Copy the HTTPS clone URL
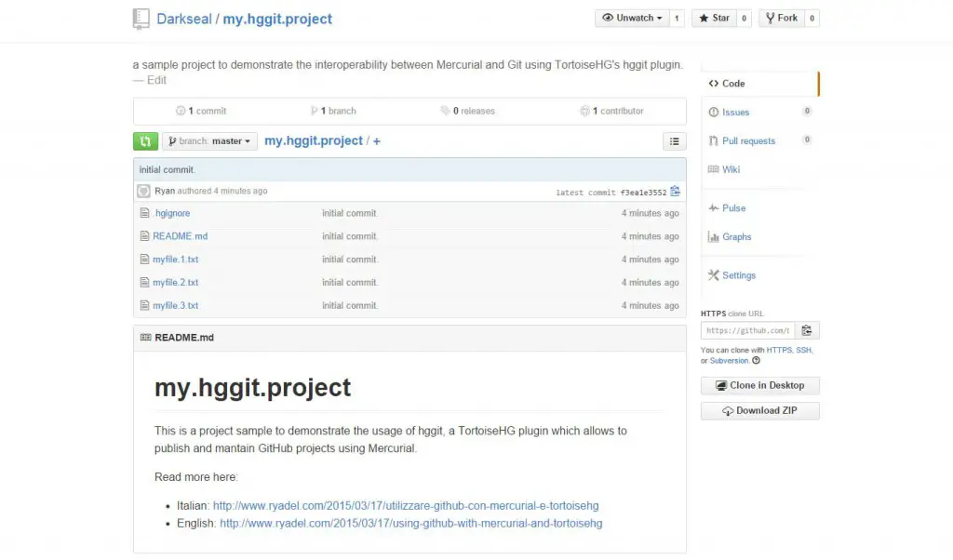 click(806, 330)
